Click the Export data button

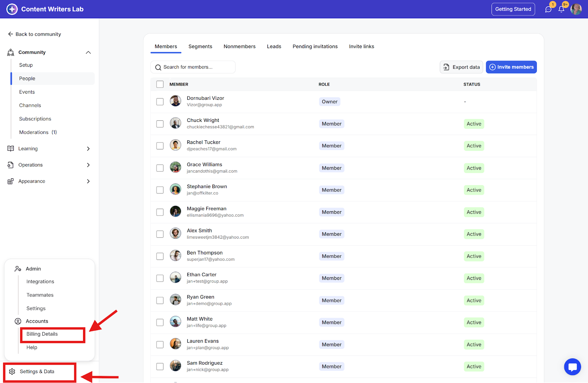[461, 67]
